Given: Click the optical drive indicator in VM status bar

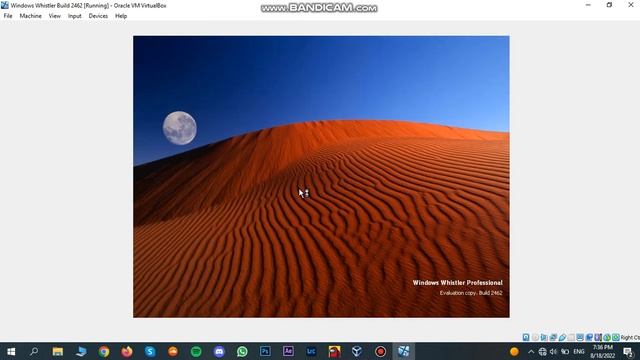Looking at the screenshot, I should coord(535,337).
